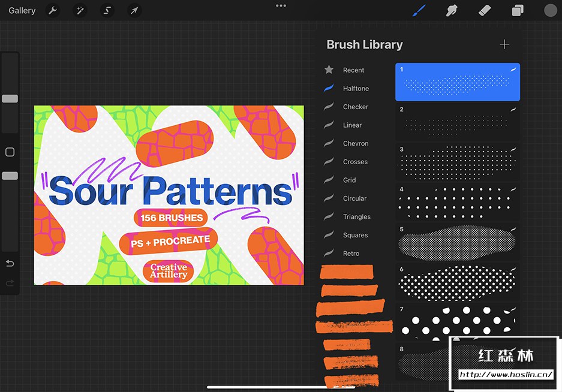Select halftone brush 7
The height and width of the screenshot is (392, 562).
point(458,322)
